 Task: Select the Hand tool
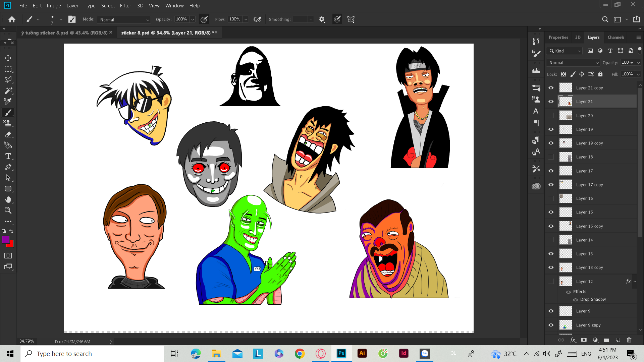coord(8,200)
